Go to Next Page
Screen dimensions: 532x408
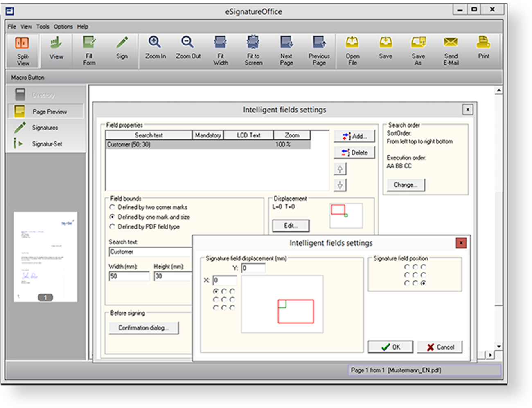pos(286,51)
